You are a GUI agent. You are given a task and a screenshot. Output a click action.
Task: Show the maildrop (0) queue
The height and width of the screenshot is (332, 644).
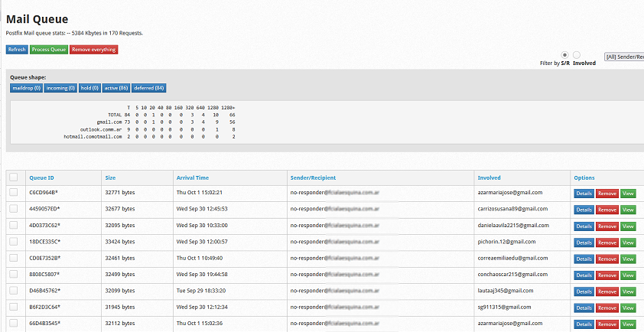[x=26, y=88]
